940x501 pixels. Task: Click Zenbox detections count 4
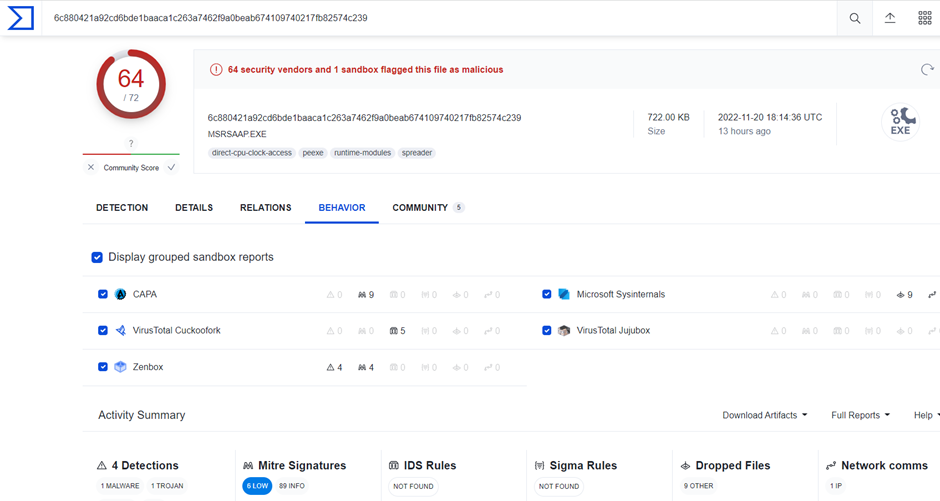[x=335, y=367]
